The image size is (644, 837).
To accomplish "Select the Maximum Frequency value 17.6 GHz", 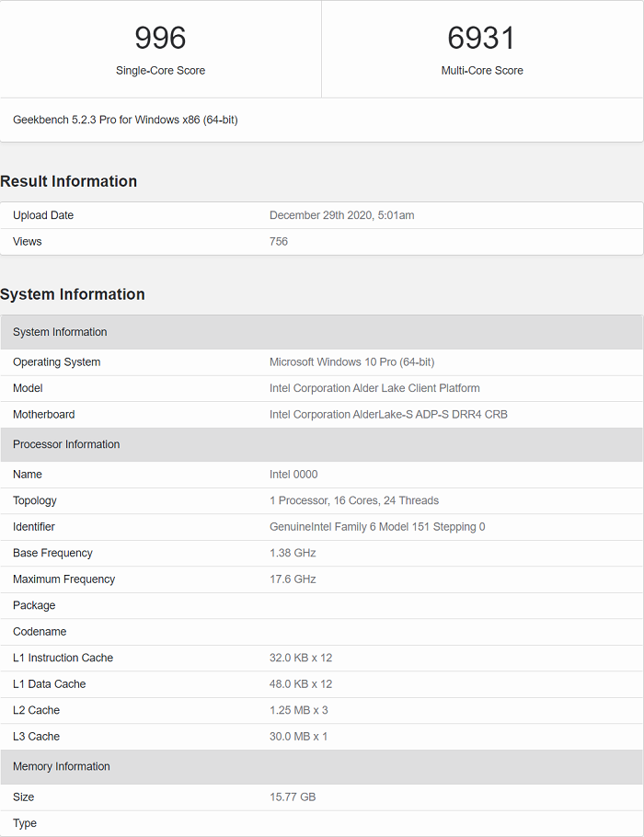I will click(x=293, y=579).
